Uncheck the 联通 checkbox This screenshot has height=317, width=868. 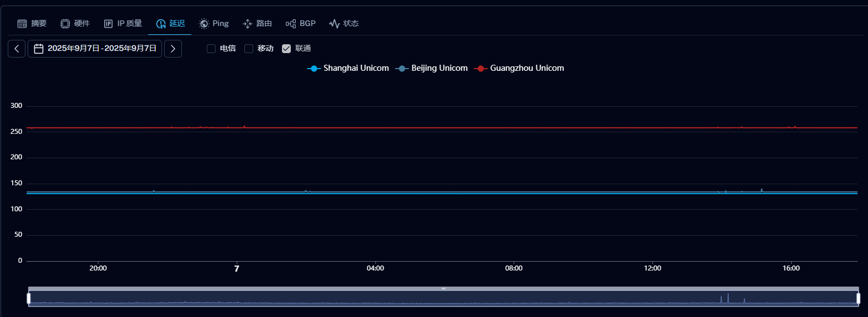(286, 49)
